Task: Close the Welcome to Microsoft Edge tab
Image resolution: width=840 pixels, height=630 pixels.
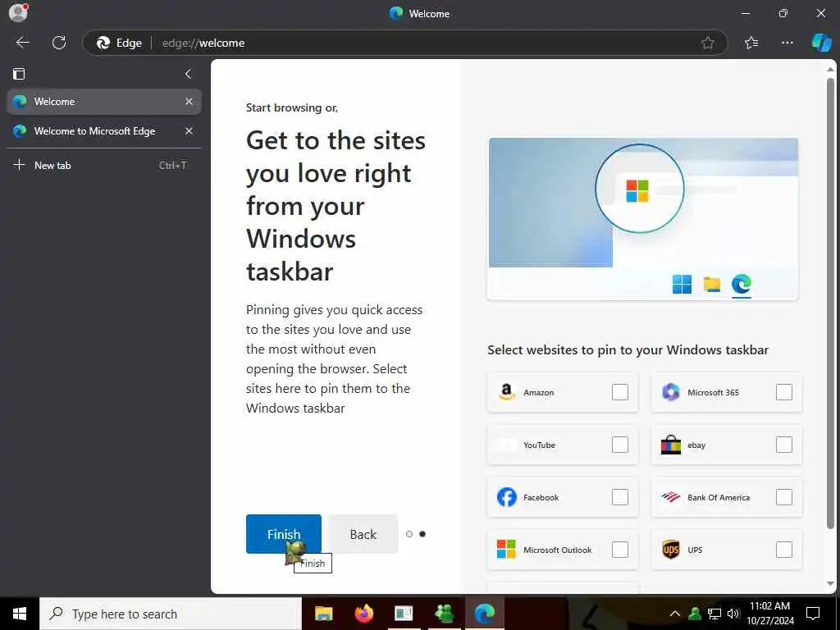Action: coord(189,130)
